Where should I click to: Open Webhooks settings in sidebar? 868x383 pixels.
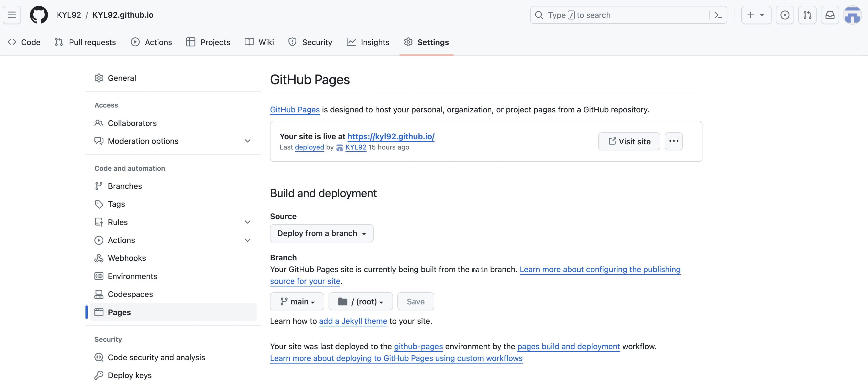coord(173,258)
